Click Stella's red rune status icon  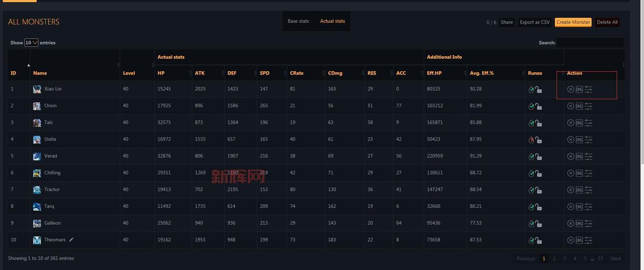coord(531,140)
